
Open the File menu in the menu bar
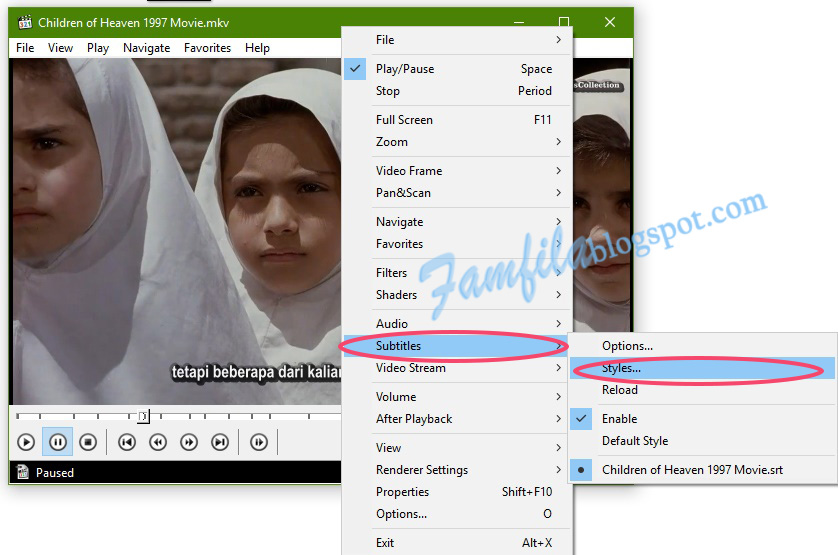pyautogui.click(x=25, y=48)
